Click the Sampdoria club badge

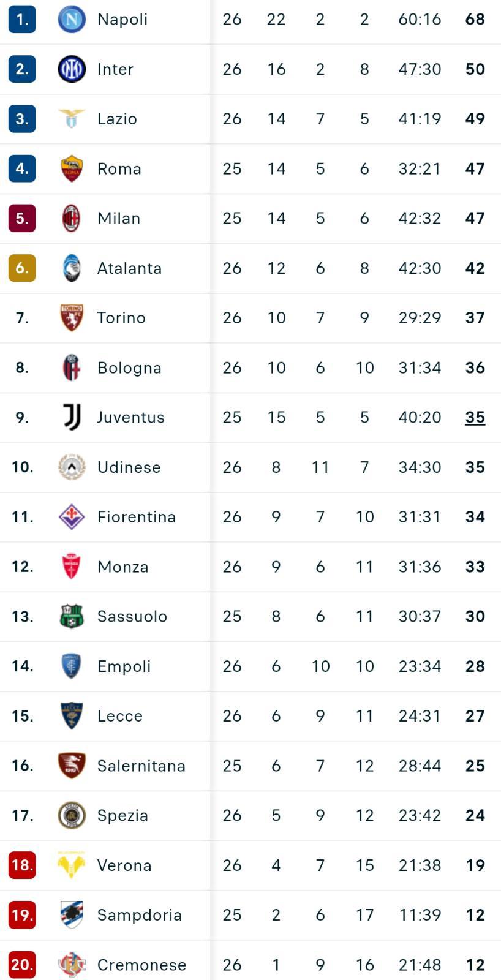click(72, 915)
